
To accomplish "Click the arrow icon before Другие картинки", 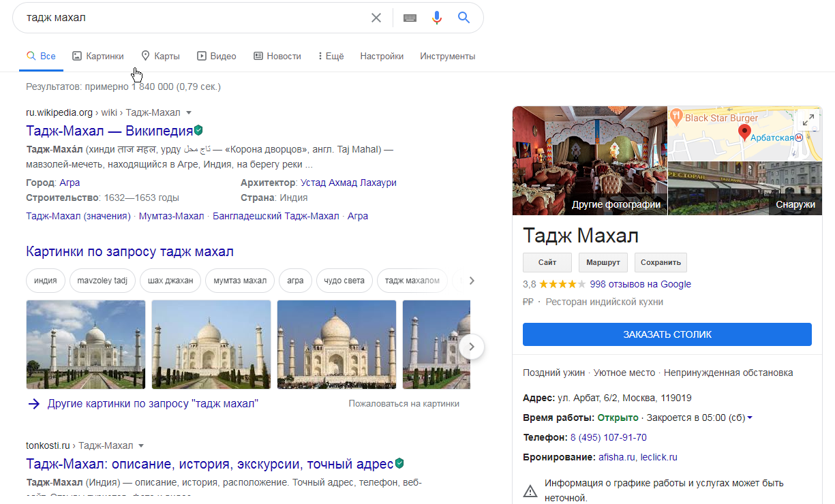I will tap(34, 404).
